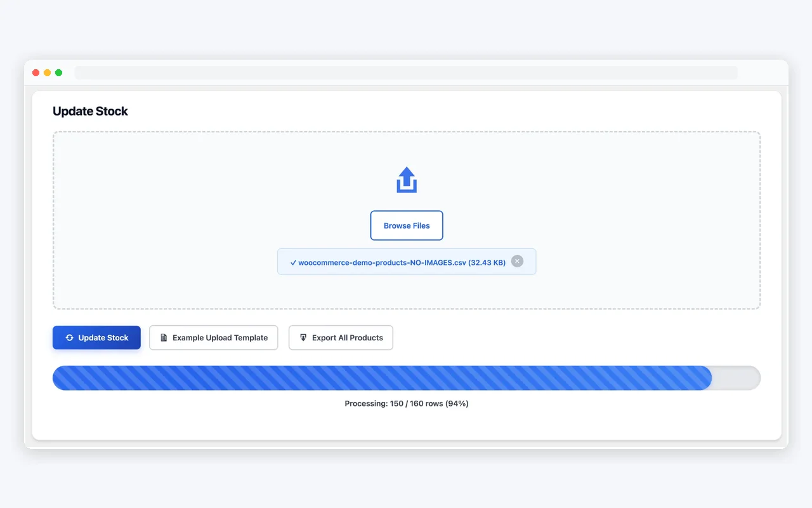Select the woocommerce-demo-products-NO-IMAGES.csv file link

(x=401, y=262)
